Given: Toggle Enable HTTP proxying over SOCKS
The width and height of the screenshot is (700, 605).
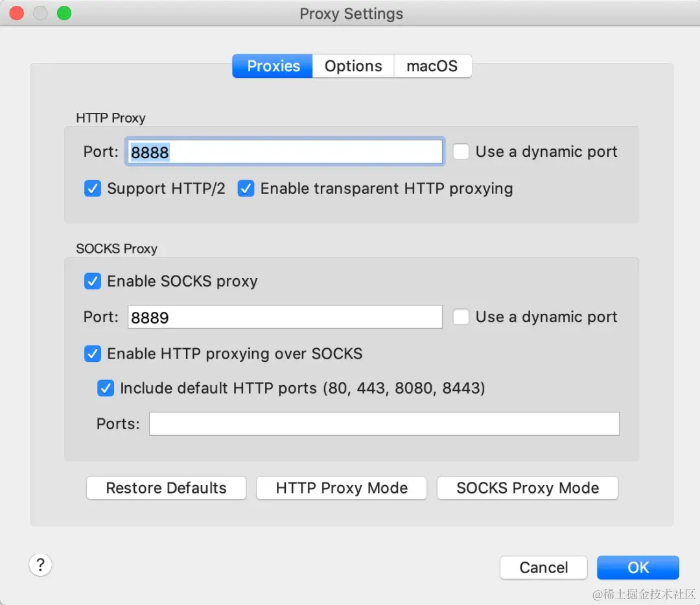Looking at the screenshot, I should pyautogui.click(x=93, y=353).
